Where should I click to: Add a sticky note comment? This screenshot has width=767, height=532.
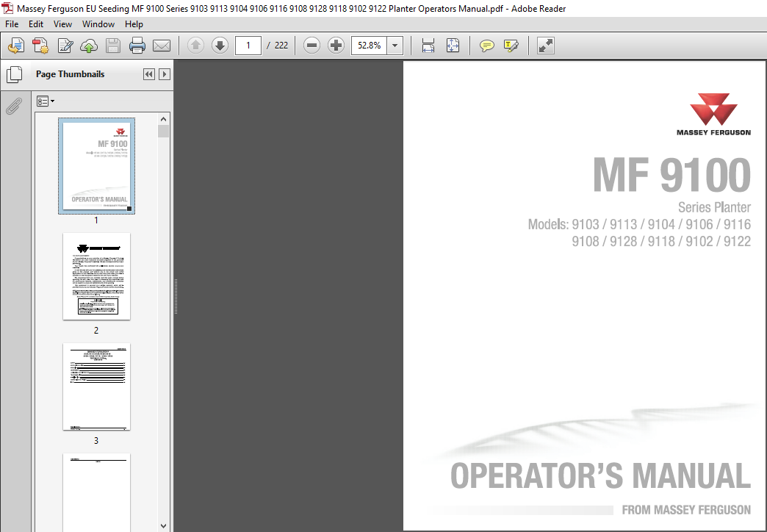point(486,46)
